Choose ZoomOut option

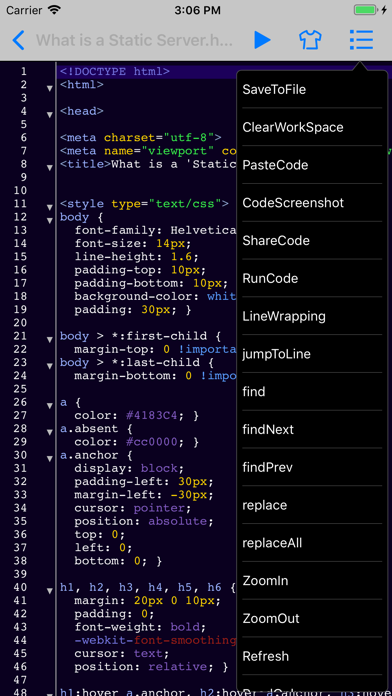pyautogui.click(x=312, y=618)
